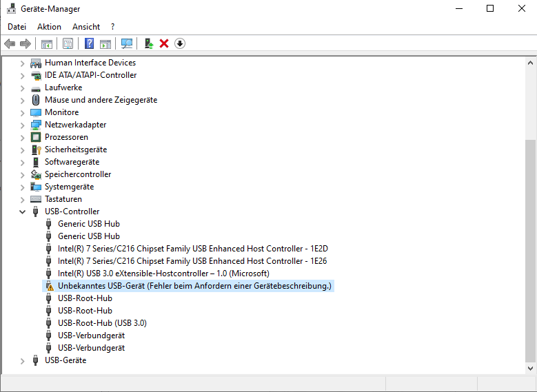Image resolution: width=537 pixels, height=392 pixels.
Task: Open the blue question mark Help icon
Action: (x=89, y=44)
